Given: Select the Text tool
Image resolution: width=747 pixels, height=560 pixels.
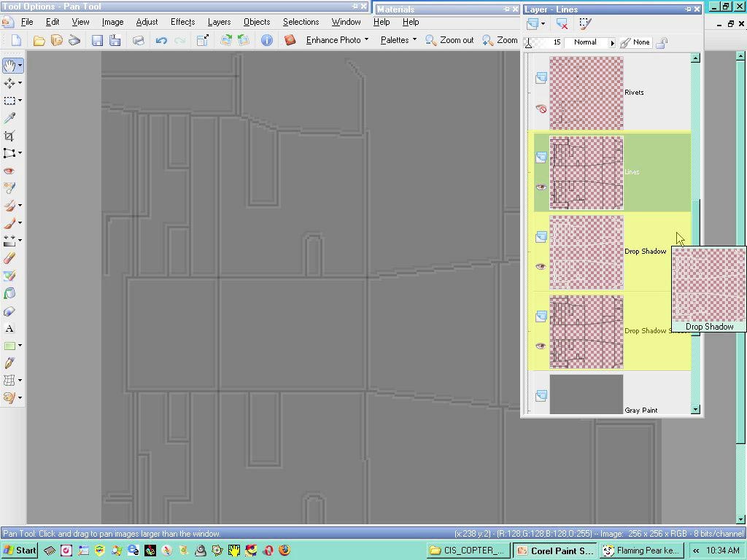Looking at the screenshot, I should point(9,329).
